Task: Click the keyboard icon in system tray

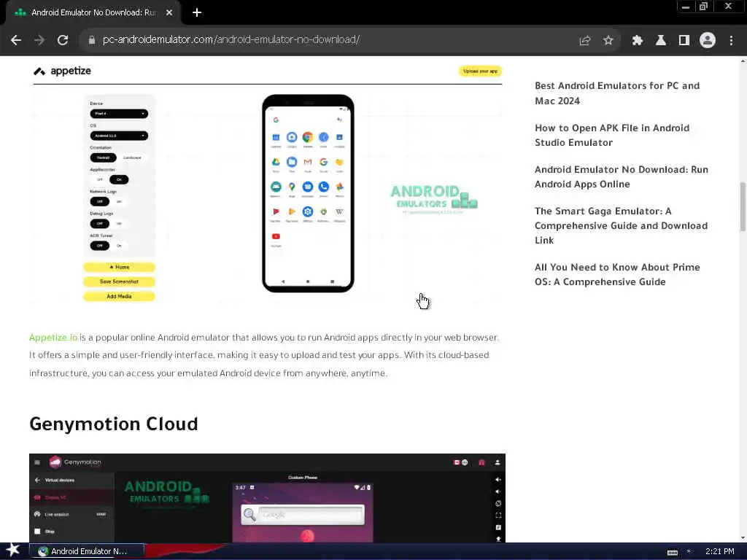Action: click(x=672, y=552)
